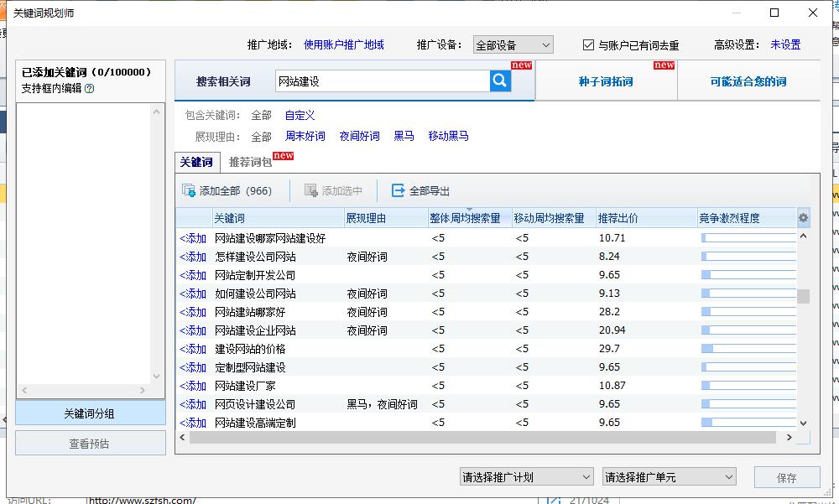Switch to the 推荐词包 tab
Screen dimensions: 839x504
(x=250, y=162)
